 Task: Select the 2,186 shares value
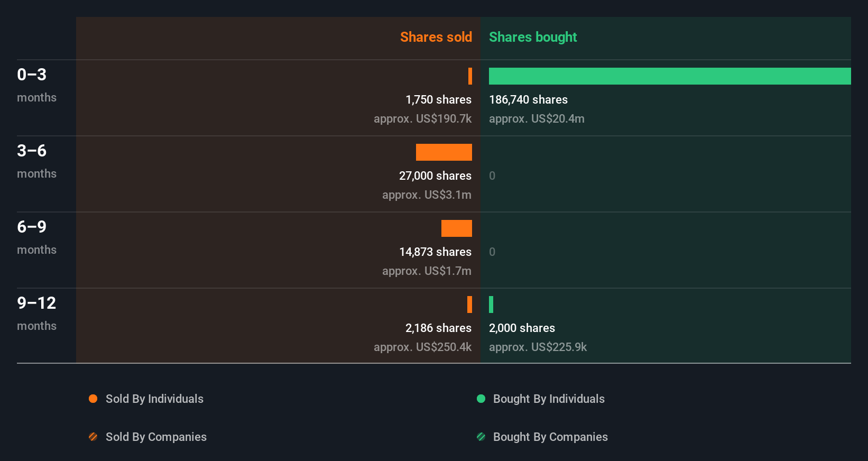(438, 328)
